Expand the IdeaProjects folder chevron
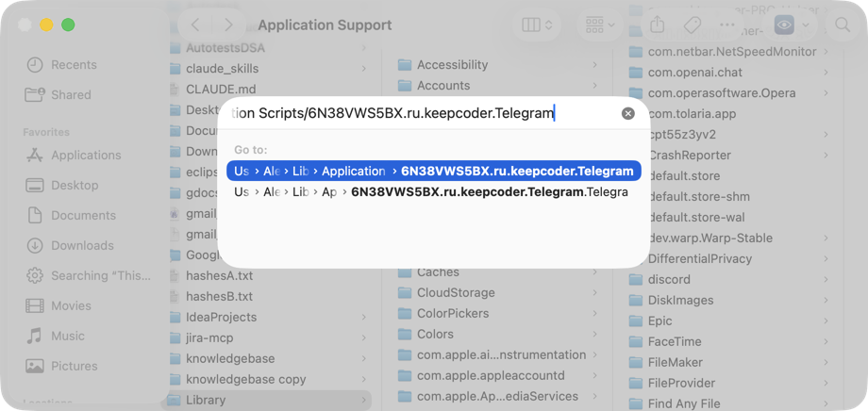Image resolution: width=868 pixels, height=411 pixels. [x=363, y=317]
